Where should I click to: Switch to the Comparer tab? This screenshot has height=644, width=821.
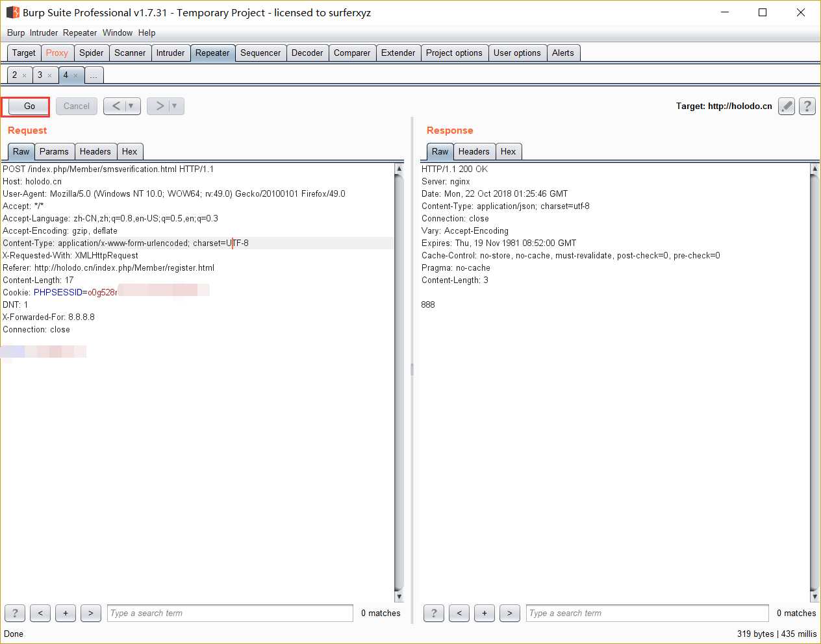point(352,53)
